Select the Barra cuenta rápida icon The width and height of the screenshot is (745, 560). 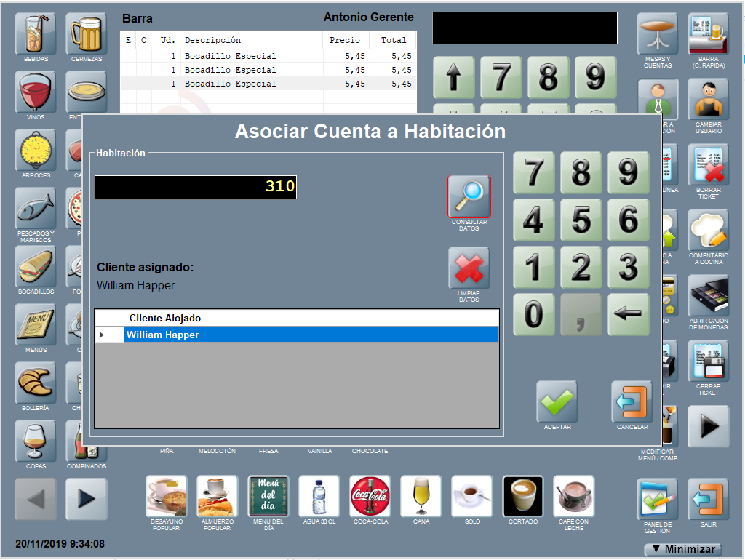708,33
